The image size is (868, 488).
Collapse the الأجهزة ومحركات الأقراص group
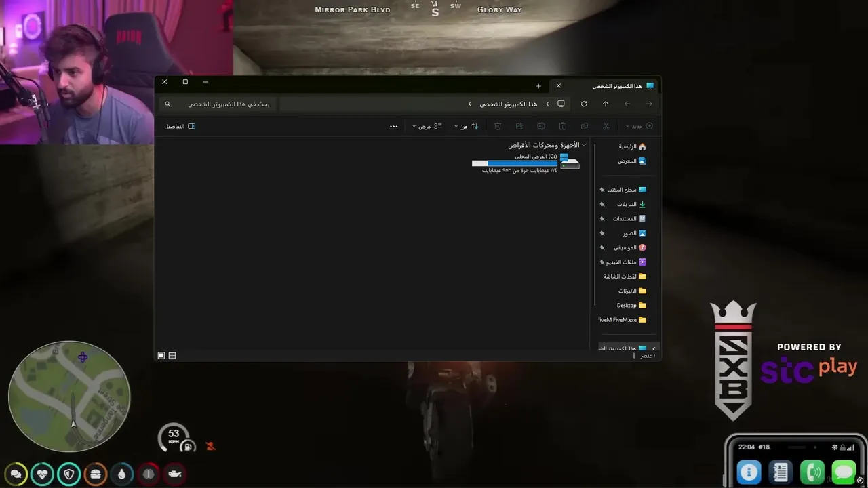[584, 145]
